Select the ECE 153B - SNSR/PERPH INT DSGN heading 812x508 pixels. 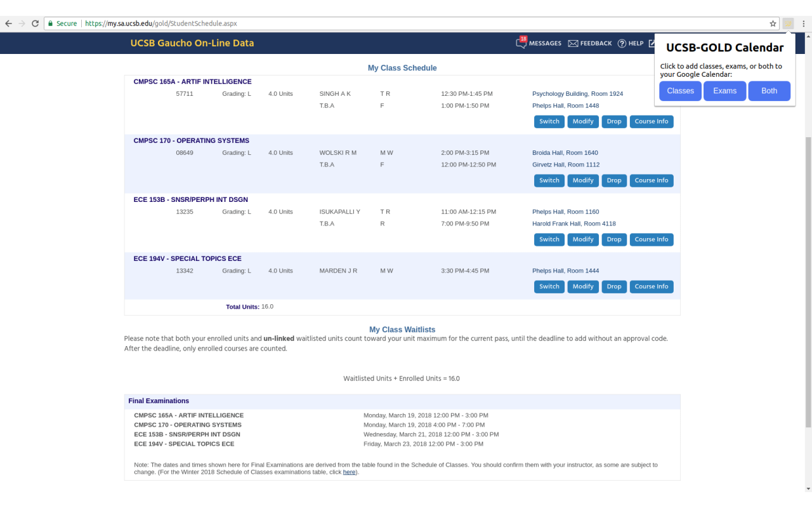tap(192, 200)
